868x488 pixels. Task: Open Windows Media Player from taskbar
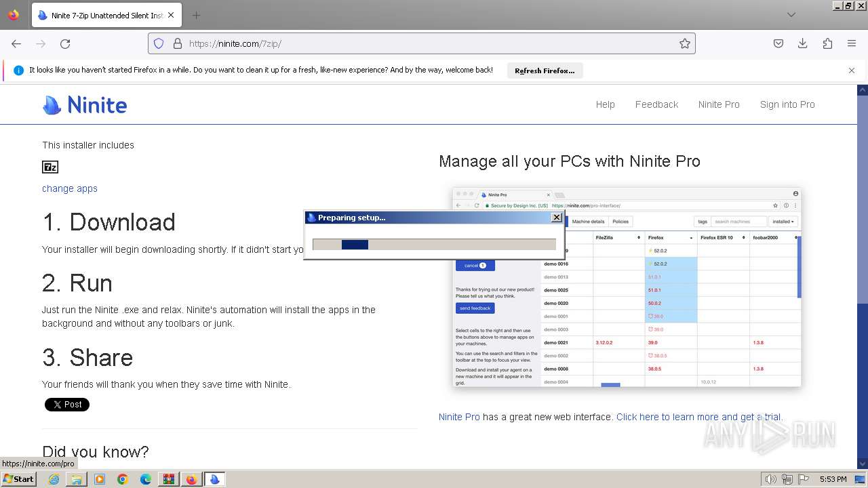click(100, 479)
